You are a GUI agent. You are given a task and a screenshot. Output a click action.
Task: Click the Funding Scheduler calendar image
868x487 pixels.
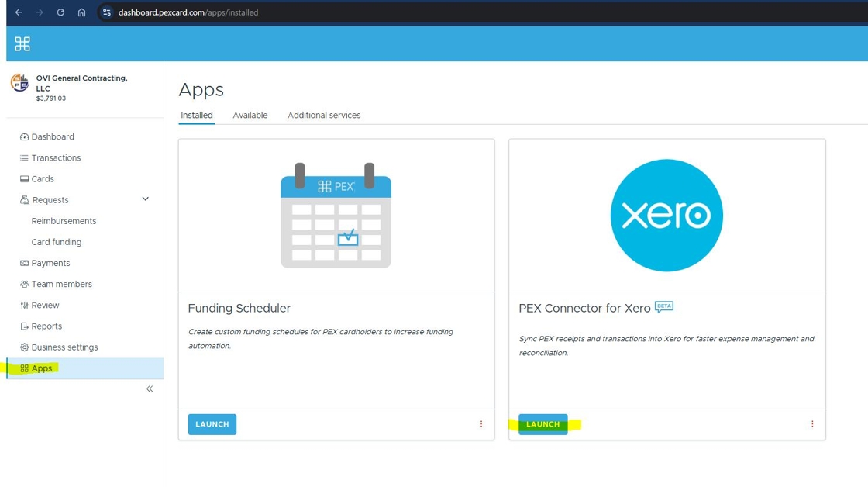click(336, 216)
